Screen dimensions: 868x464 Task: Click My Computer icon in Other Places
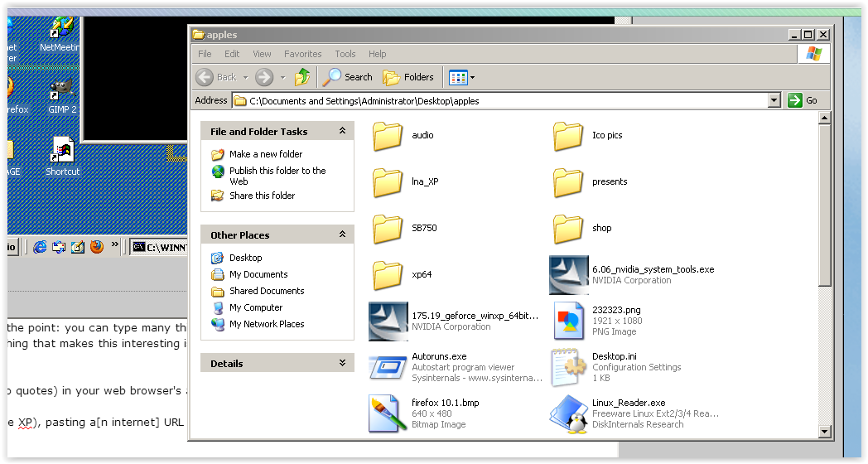[218, 308]
